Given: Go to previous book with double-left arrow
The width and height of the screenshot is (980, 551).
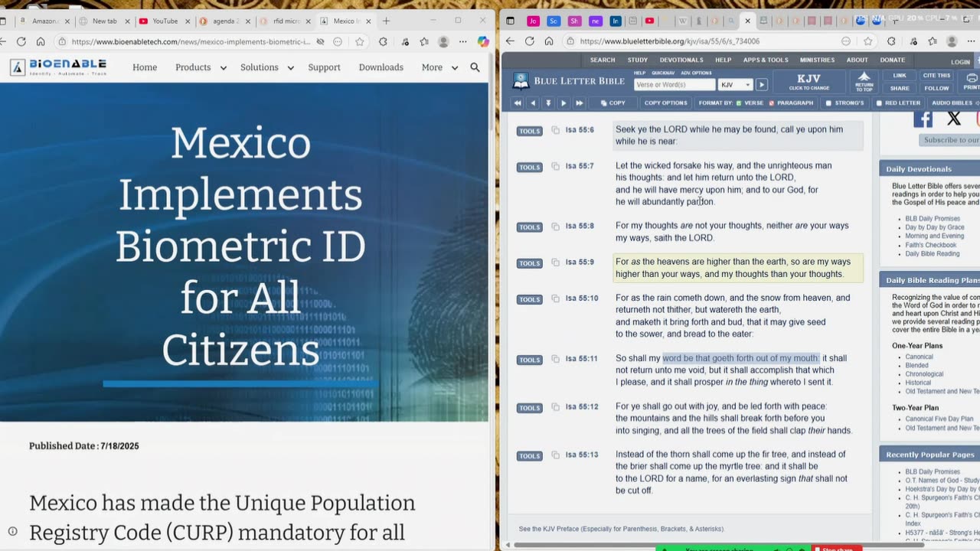Looking at the screenshot, I should coord(518,103).
